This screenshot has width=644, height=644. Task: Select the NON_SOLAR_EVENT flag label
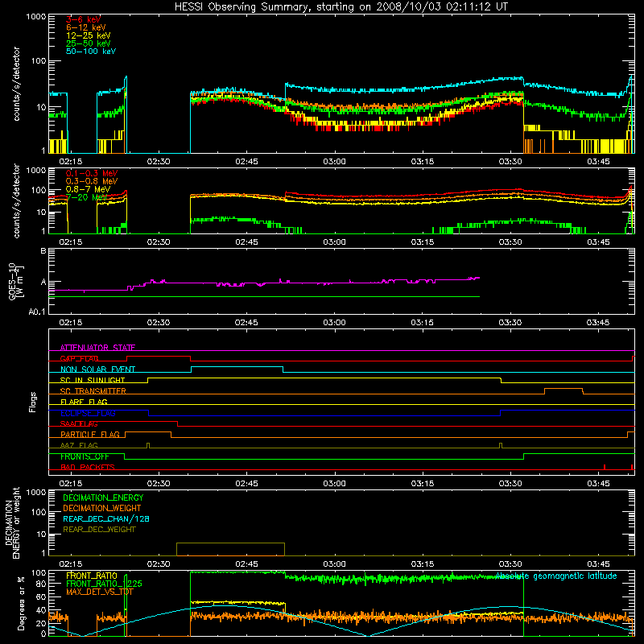coord(97,369)
